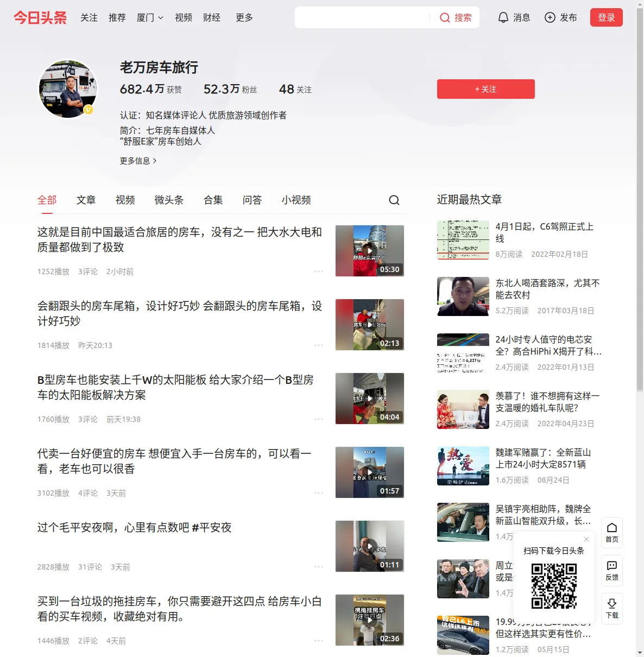Switch to the 小视频 tab
The height and width of the screenshot is (657, 644).
296,200
